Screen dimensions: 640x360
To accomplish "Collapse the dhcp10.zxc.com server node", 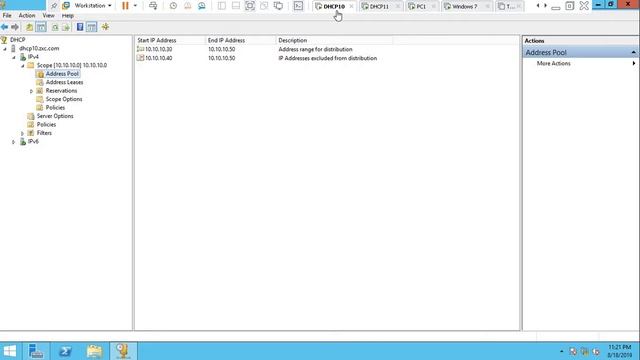I will (5, 49).
